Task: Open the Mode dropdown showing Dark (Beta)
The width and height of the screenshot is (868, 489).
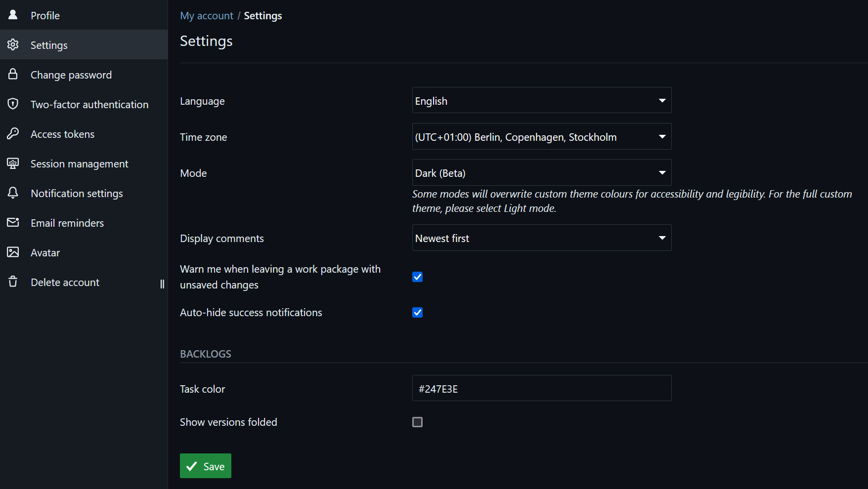Action: click(541, 173)
